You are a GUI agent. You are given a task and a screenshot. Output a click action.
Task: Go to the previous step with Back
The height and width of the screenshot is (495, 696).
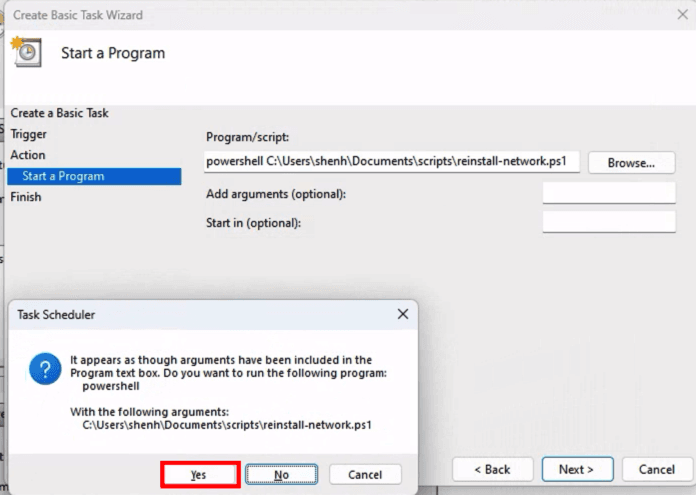click(x=491, y=469)
